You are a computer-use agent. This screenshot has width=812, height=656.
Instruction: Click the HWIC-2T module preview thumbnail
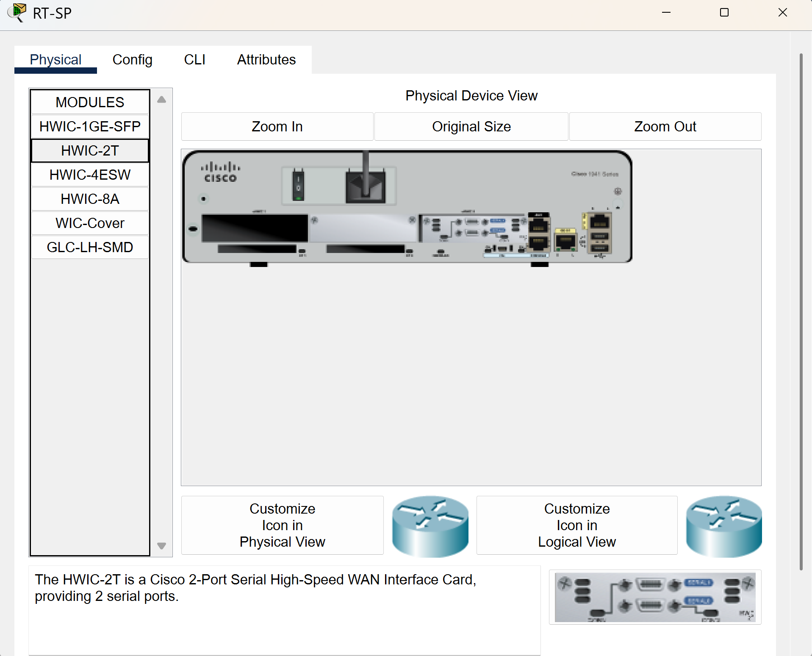pos(655,597)
